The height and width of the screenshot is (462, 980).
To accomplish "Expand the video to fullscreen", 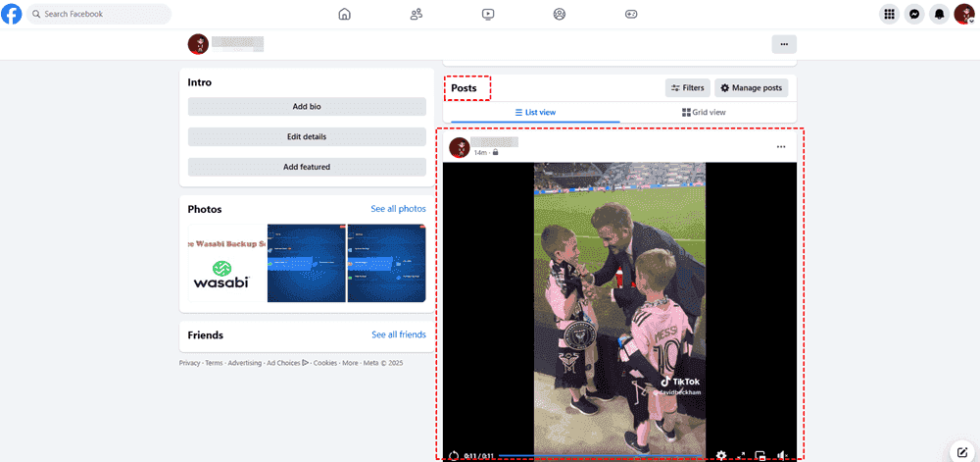I will coord(741,456).
